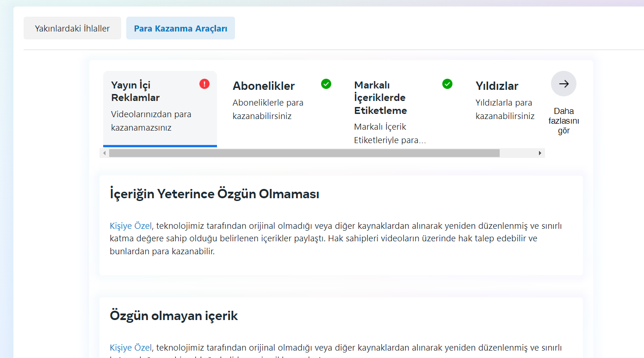Open Kişiye Özel link under İçeriğin Yeterince Özgün Olmaması
Screen dimensions: 644x358
(131, 226)
